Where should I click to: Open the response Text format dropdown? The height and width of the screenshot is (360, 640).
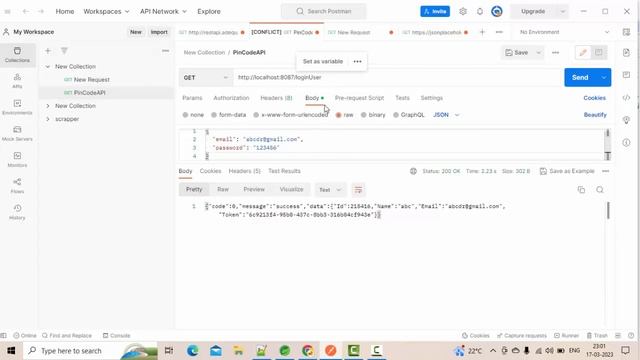coord(330,190)
